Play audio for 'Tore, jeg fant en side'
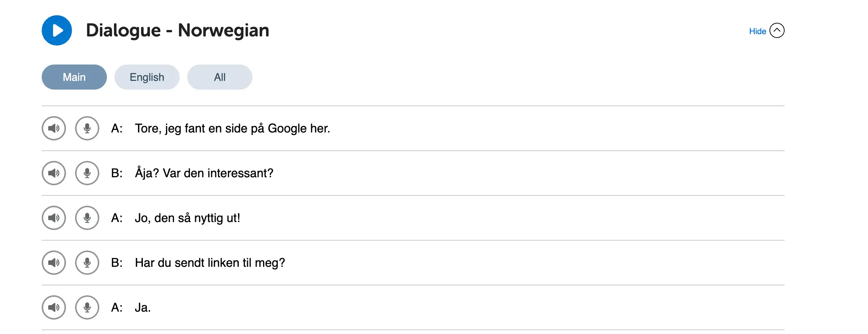868x334 pixels. (54, 128)
